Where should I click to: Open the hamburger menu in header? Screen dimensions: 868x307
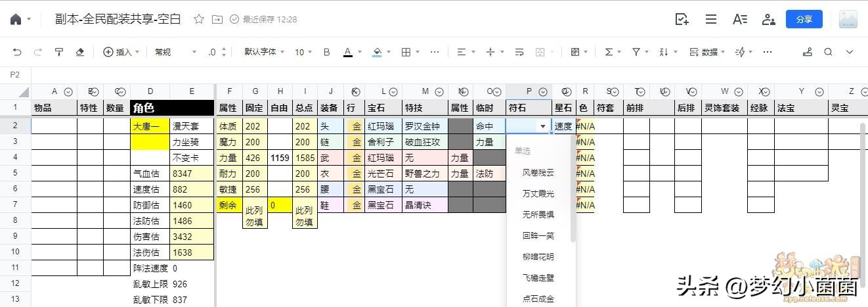coord(711,19)
